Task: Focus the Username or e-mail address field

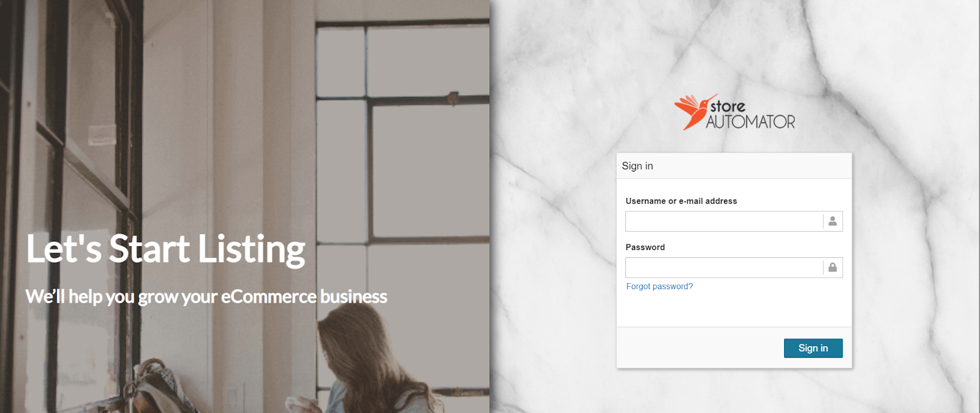Action: click(734, 221)
